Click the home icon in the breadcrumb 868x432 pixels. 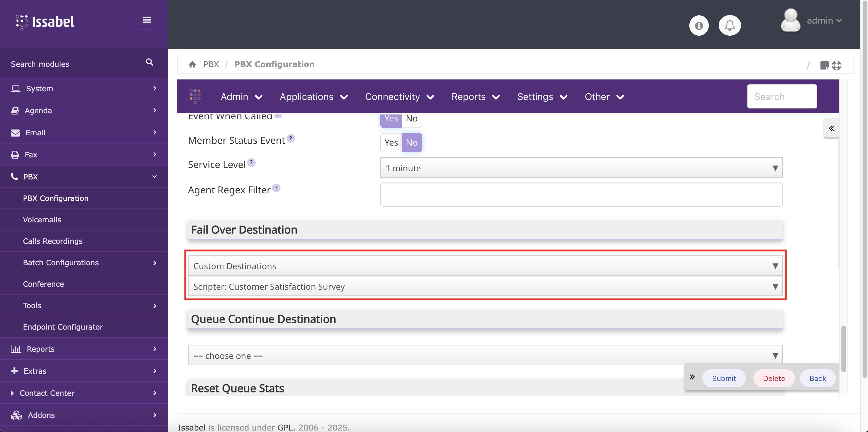(193, 64)
